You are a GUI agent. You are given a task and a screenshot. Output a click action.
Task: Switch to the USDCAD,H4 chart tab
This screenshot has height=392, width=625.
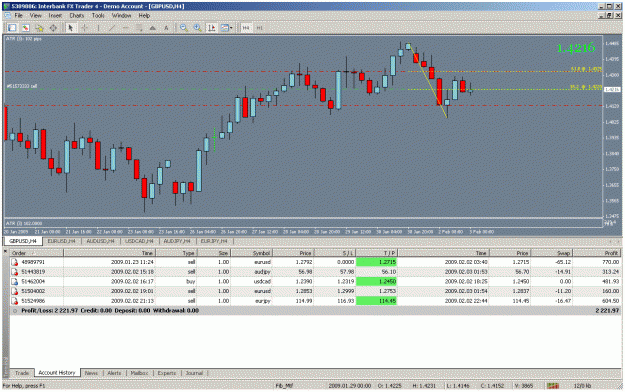coord(139,241)
